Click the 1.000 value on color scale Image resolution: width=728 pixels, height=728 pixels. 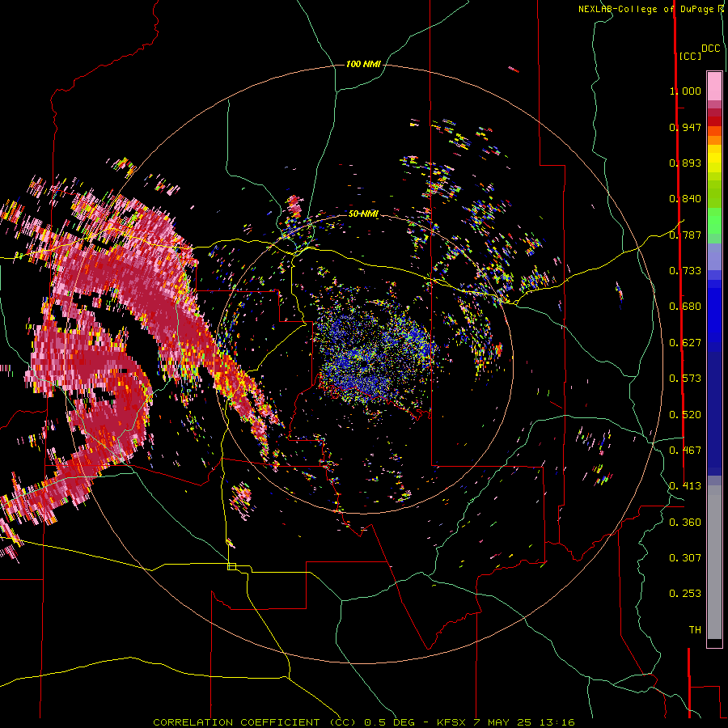pyautogui.click(x=685, y=91)
